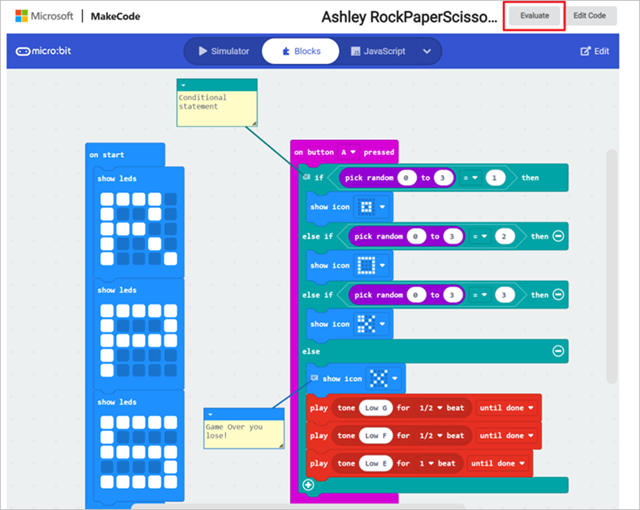Viewport: 640px width, 510px height.
Task: Toggle bottom-right LED in the first show leds block
Action: [171, 259]
